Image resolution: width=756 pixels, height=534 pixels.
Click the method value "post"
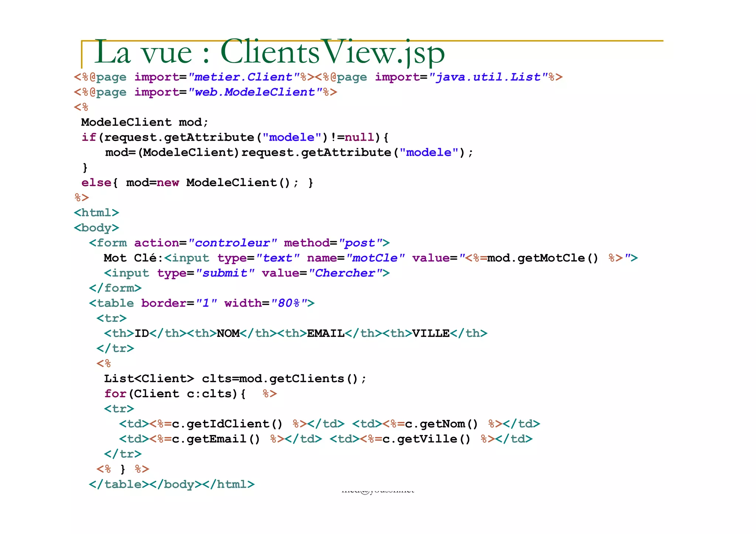pyautogui.click(x=360, y=243)
